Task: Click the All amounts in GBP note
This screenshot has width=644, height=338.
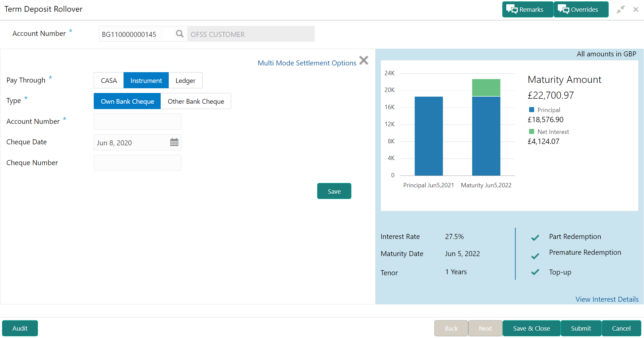Action: (606, 54)
